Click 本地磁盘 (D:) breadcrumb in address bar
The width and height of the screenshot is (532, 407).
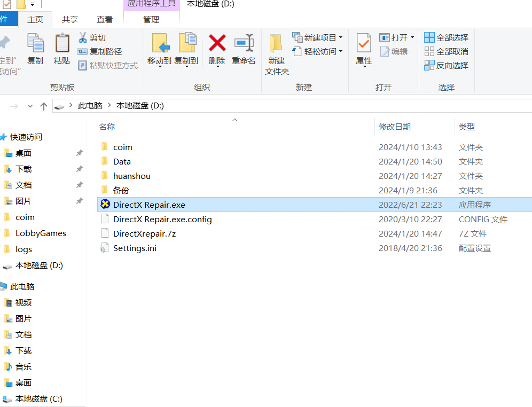[140, 106]
